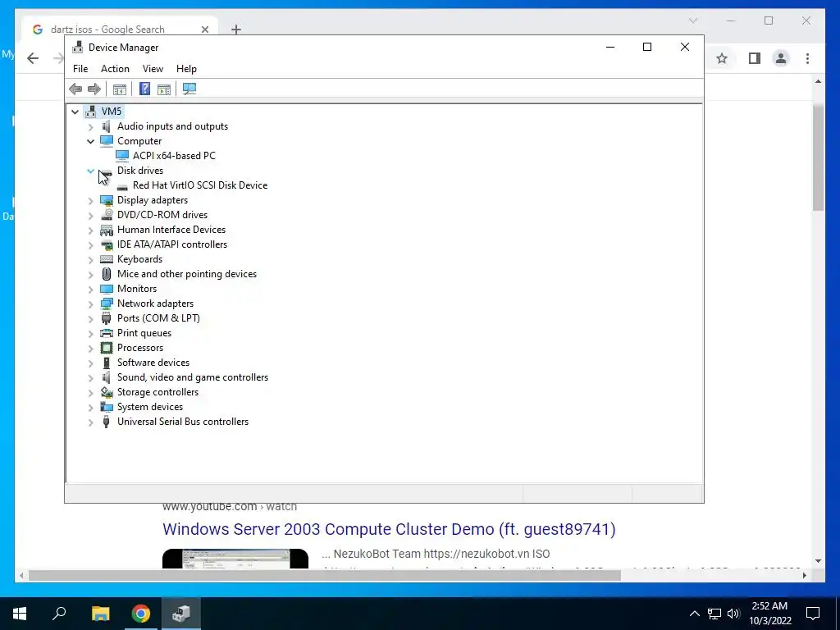This screenshot has width=840, height=630.
Task: Open the View menu
Action: click(x=153, y=69)
